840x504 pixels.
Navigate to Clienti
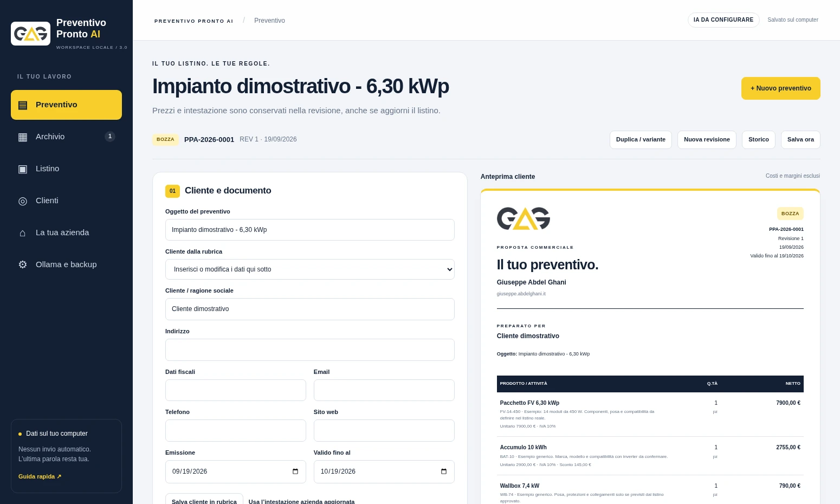[x=66, y=201]
